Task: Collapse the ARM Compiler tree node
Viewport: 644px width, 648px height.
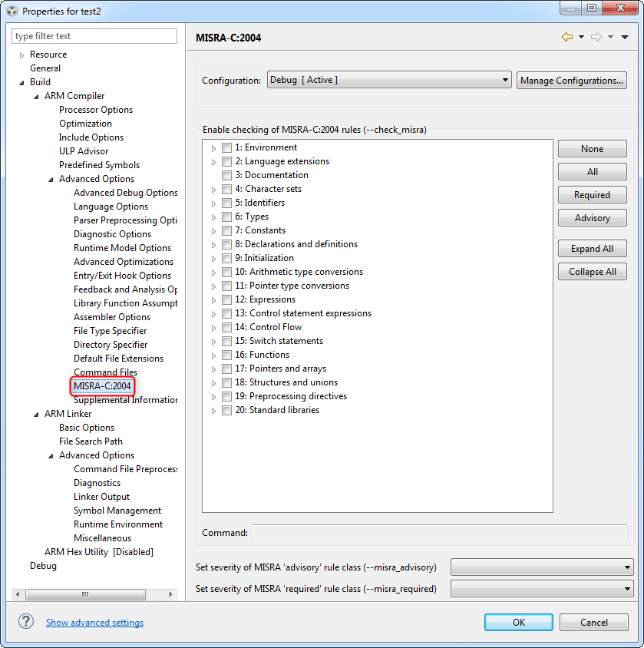Action: pyautogui.click(x=36, y=97)
